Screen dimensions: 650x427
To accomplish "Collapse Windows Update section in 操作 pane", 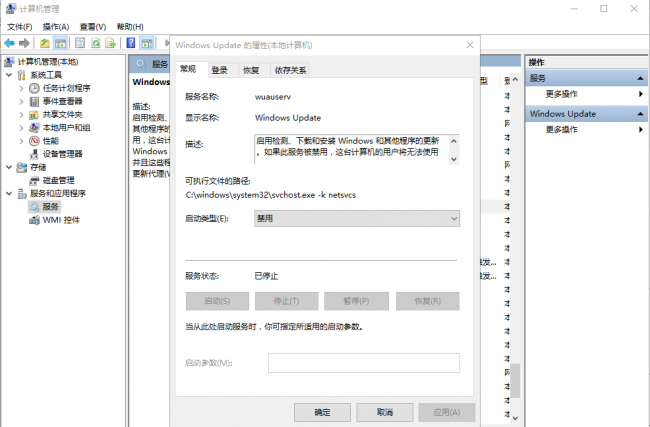I will (640, 114).
